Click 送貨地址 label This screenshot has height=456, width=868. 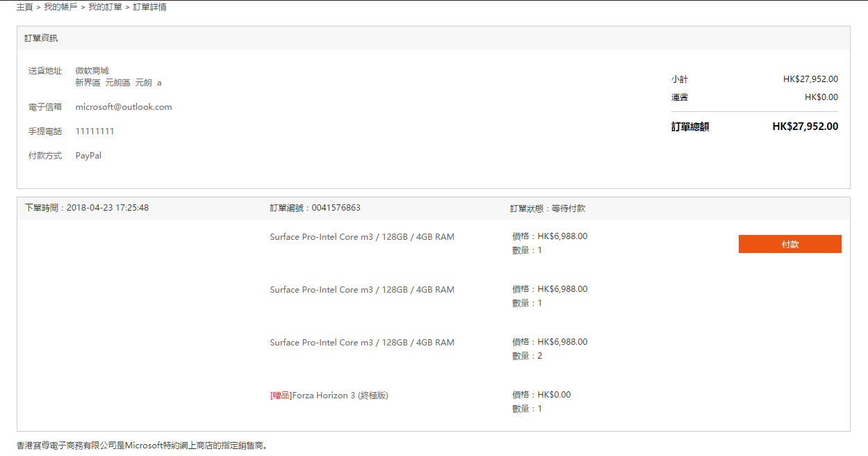click(45, 71)
